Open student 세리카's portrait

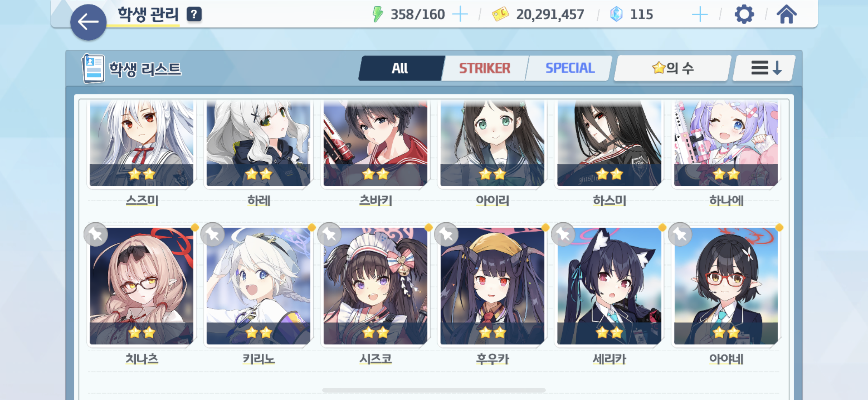point(609,286)
